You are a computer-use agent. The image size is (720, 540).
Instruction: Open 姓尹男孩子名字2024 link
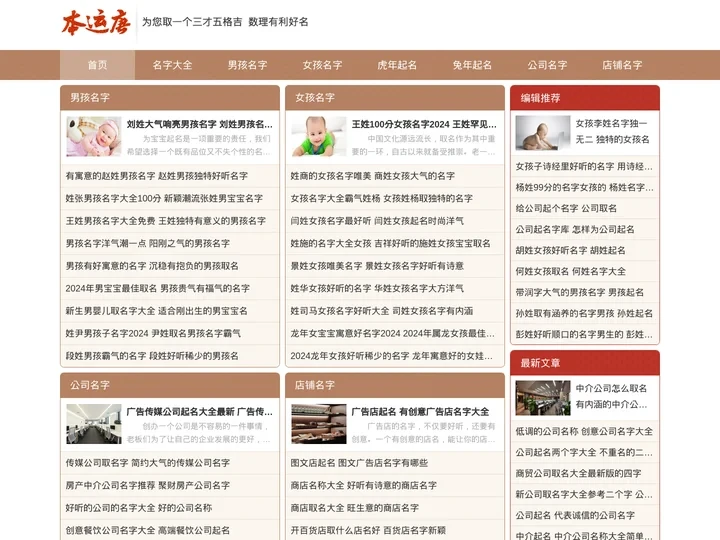(153, 333)
